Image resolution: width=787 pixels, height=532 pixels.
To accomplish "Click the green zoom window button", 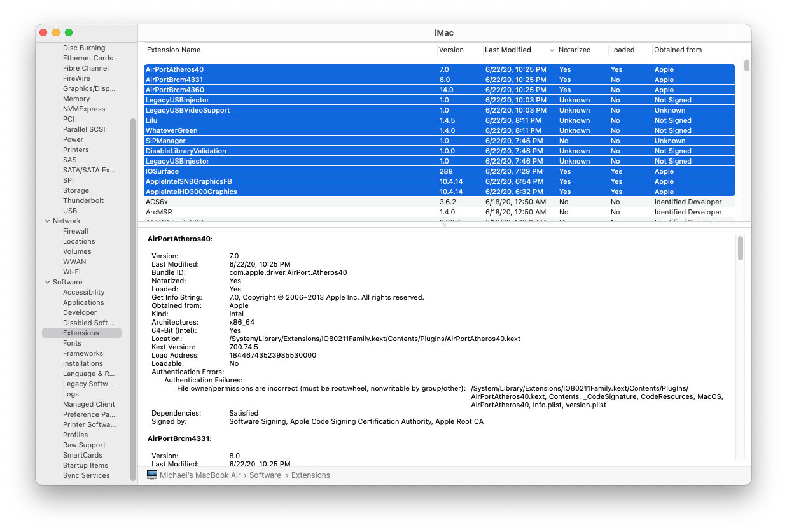I will tap(69, 32).
